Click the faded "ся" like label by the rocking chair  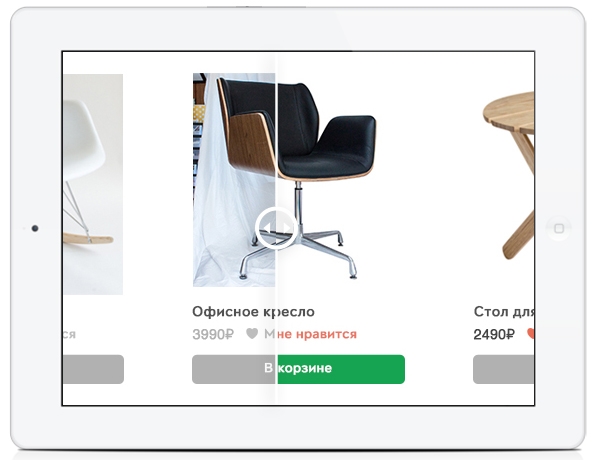70,334
